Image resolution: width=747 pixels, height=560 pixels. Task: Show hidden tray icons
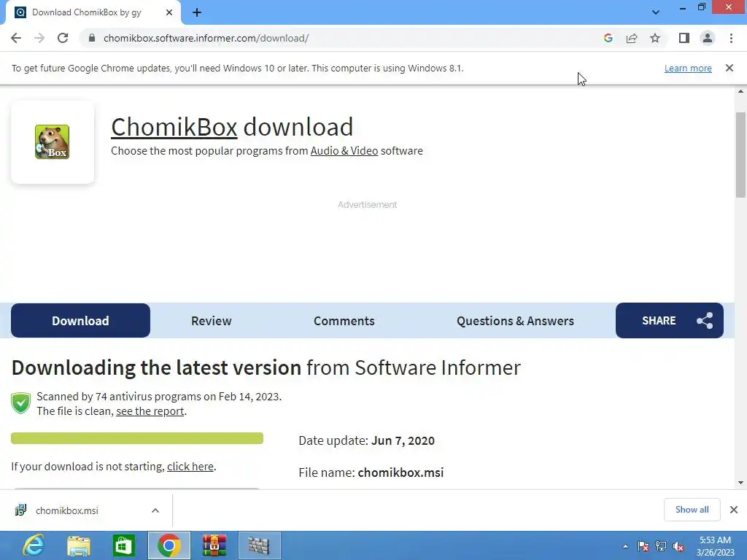tap(625, 546)
